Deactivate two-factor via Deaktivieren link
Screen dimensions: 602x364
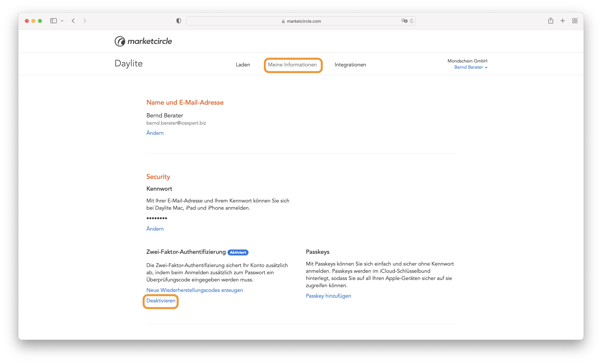click(161, 301)
